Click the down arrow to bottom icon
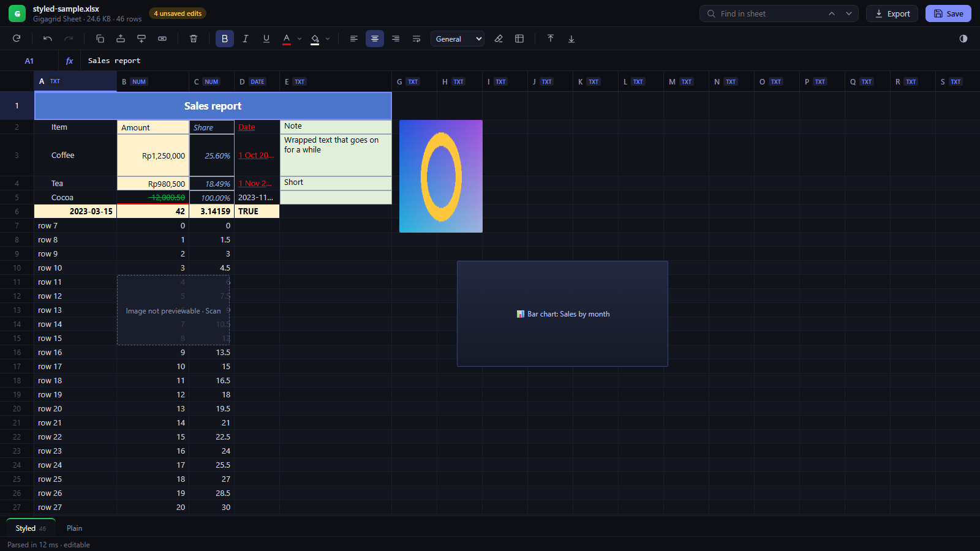Image resolution: width=980 pixels, height=551 pixels. (x=571, y=39)
